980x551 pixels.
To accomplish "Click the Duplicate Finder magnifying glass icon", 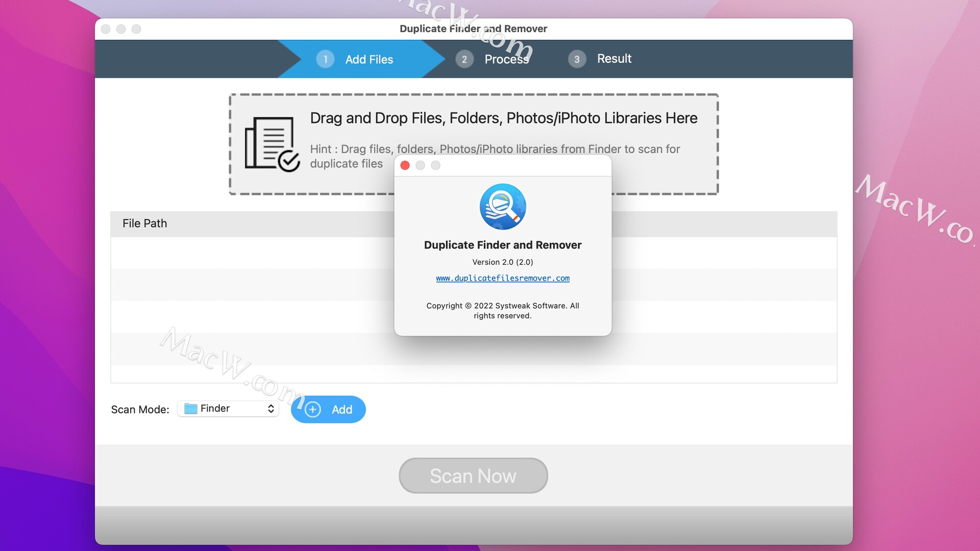I will tap(502, 207).
